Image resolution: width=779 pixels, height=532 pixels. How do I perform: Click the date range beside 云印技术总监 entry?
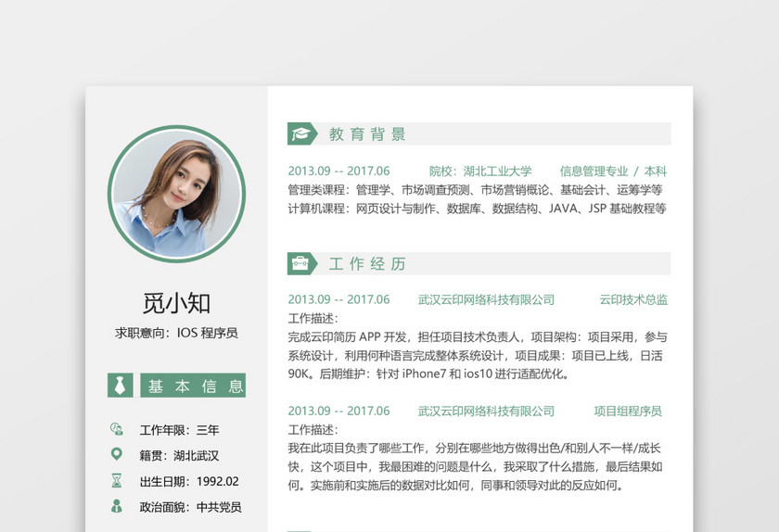click(338, 299)
